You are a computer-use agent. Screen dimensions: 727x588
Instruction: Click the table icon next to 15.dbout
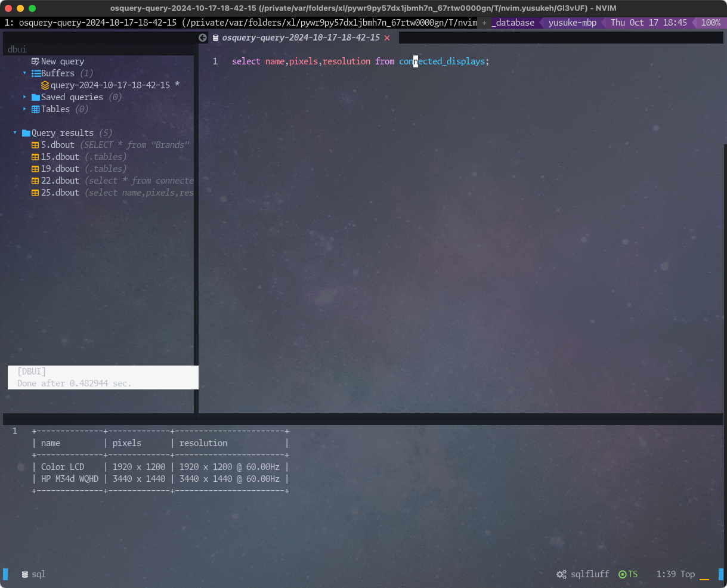pyautogui.click(x=35, y=157)
